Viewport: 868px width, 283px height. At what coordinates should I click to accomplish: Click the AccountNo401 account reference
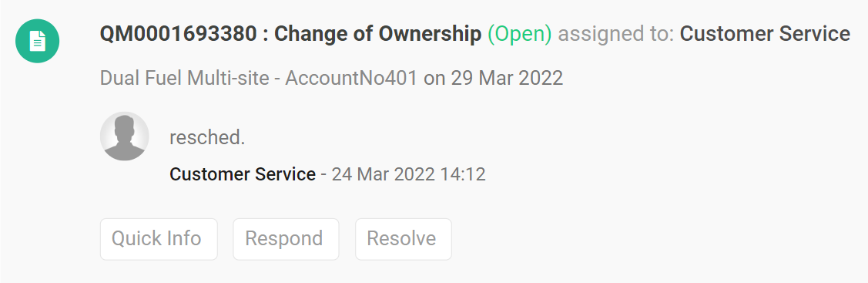[x=351, y=78]
